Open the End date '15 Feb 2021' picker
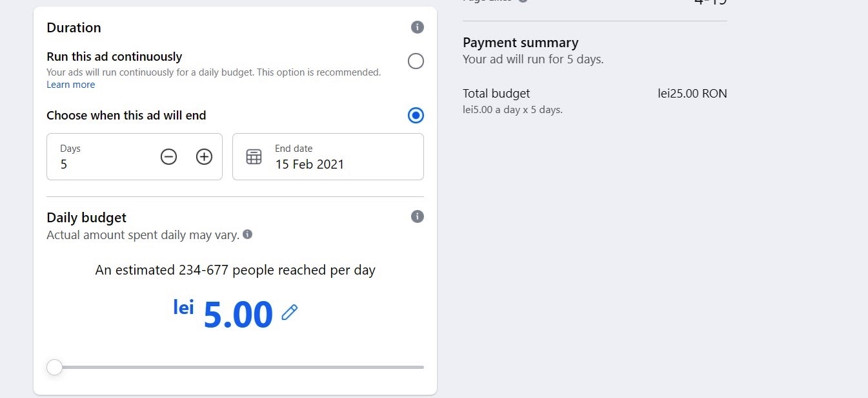This screenshot has width=868, height=398. 310,164
